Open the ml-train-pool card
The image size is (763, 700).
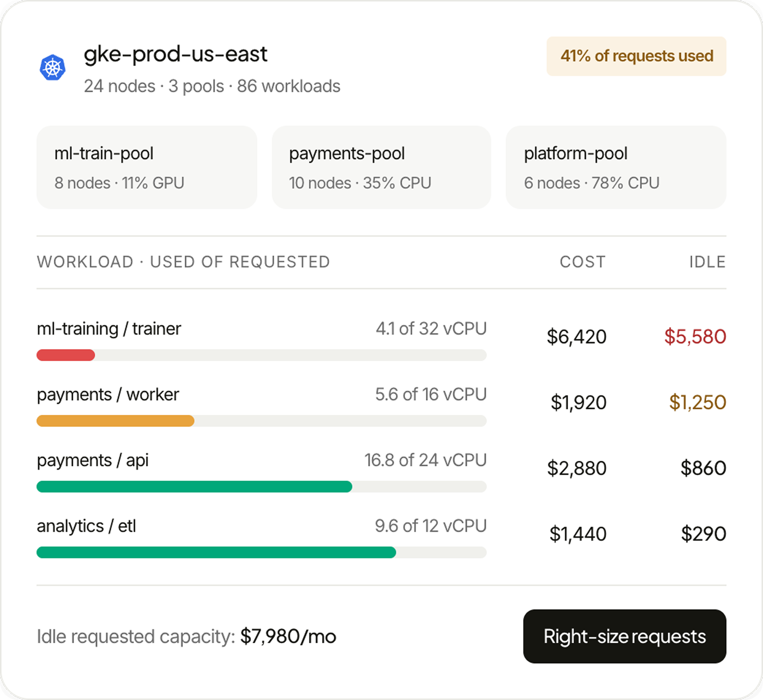click(147, 167)
